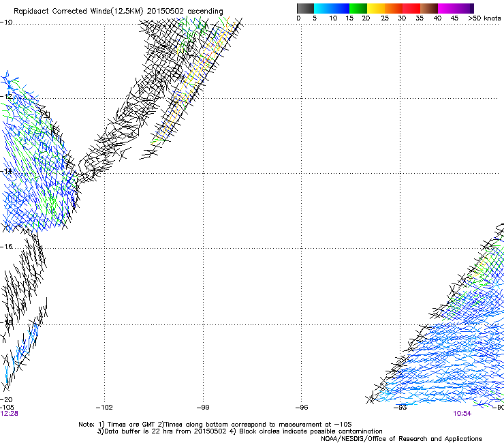Click the red 30-35 knots color segment
The height and width of the screenshot is (443, 504).
pos(411,8)
